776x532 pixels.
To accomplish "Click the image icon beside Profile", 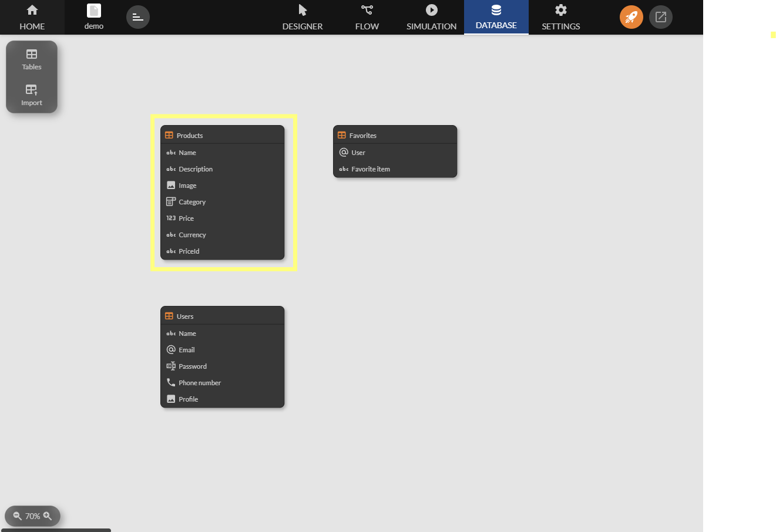I will click(x=171, y=399).
